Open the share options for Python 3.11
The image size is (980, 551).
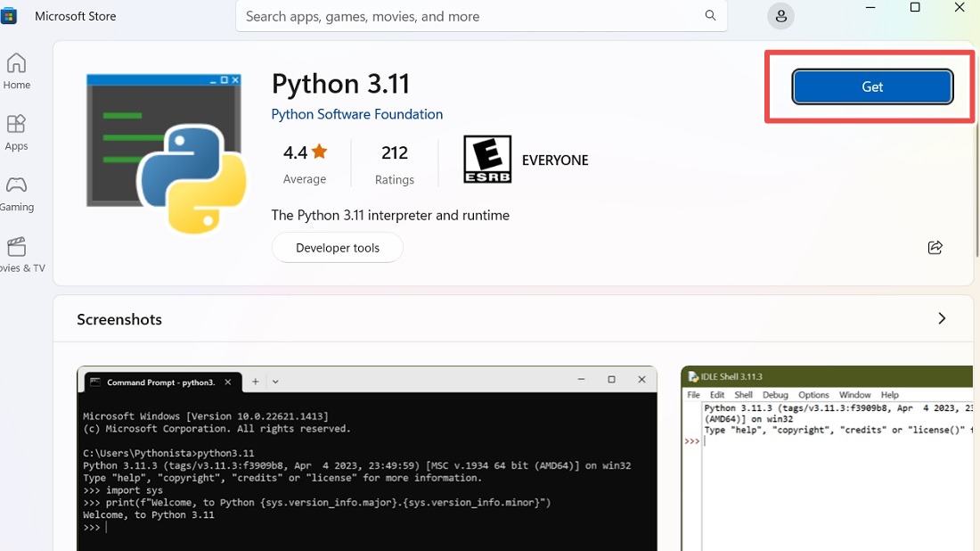pos(935,247)
